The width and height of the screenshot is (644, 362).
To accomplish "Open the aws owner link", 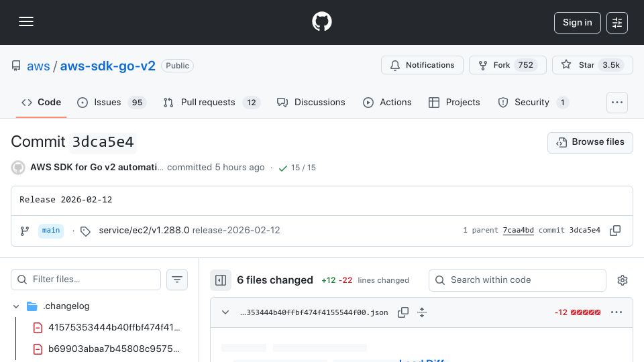I will coord(38,66).
